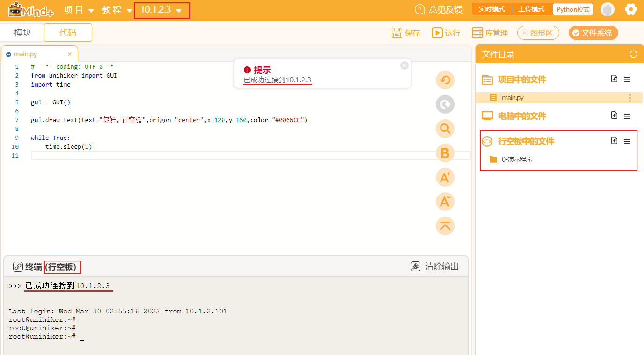This screenshot has height=355, width=644.
Task: Click 'from unihiker import GUI' line
Action: coord(74,75)
